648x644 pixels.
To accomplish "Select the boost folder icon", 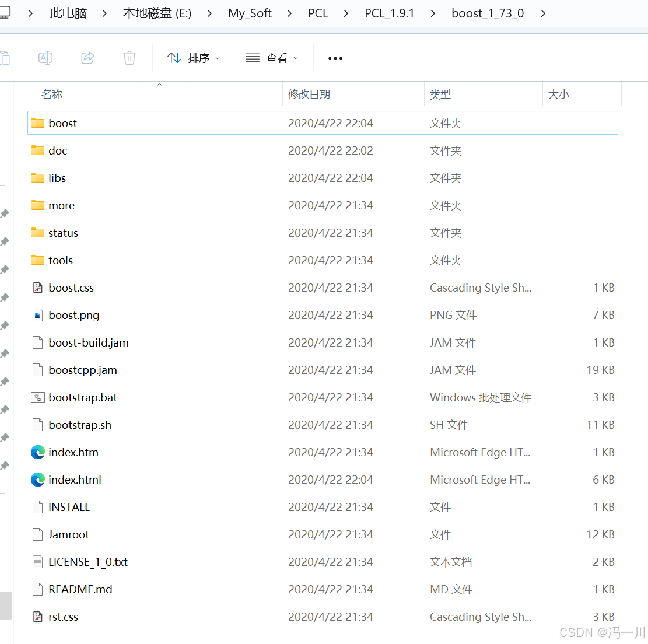I will pyautogui.click(x=37, y=123).
